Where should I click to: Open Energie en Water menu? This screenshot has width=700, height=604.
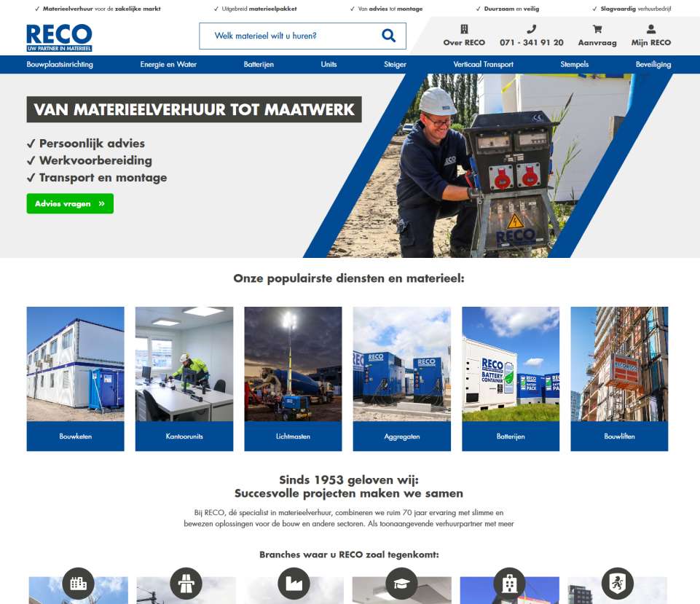click(x=168, y=64)
